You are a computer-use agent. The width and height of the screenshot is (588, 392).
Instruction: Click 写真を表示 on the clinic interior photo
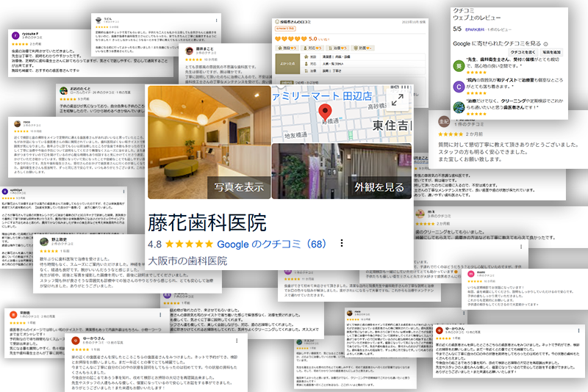(239, 187)
